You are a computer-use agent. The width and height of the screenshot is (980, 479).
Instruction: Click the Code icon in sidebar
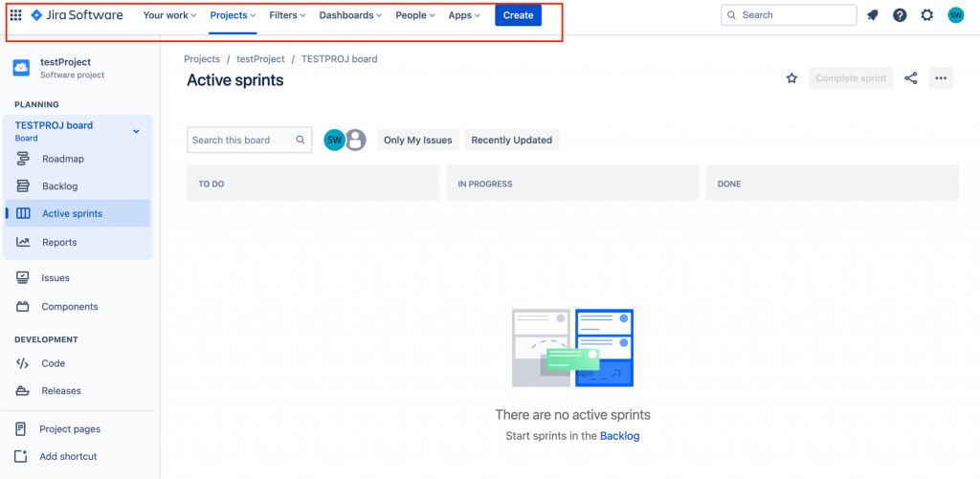pyautogui.click(x=23, y=363)
